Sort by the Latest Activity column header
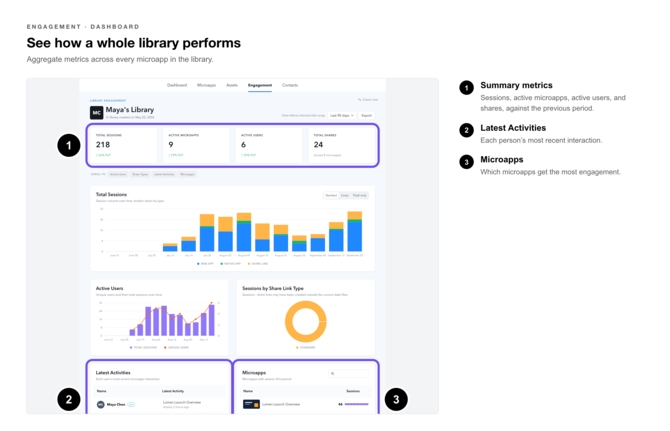 [173, 391]
